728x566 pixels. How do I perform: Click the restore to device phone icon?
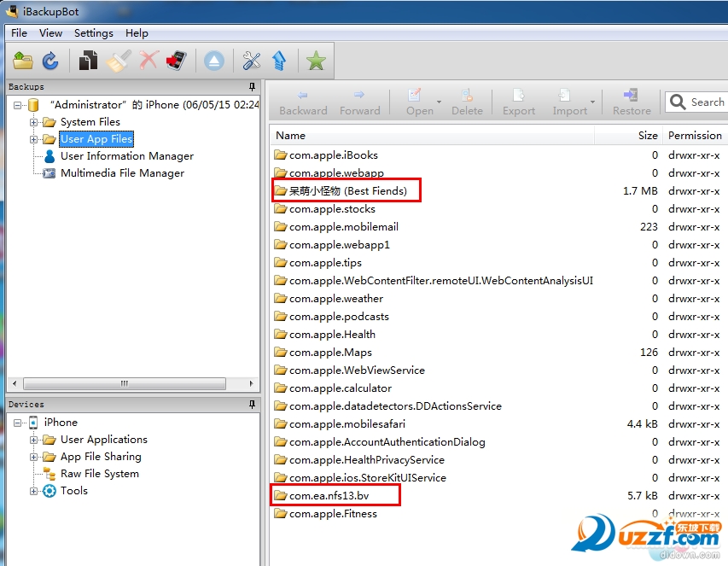pyautogui.click(x=177, y=61)
